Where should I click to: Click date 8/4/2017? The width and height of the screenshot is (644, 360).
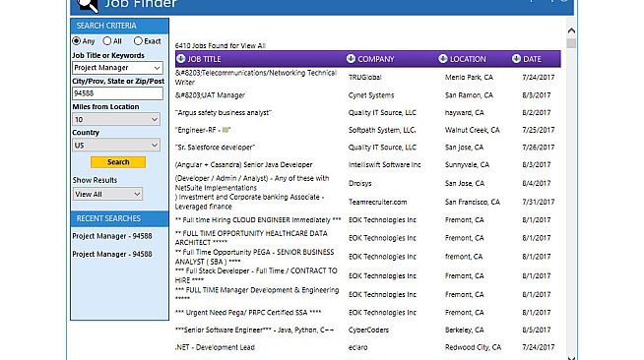(537, 183)
